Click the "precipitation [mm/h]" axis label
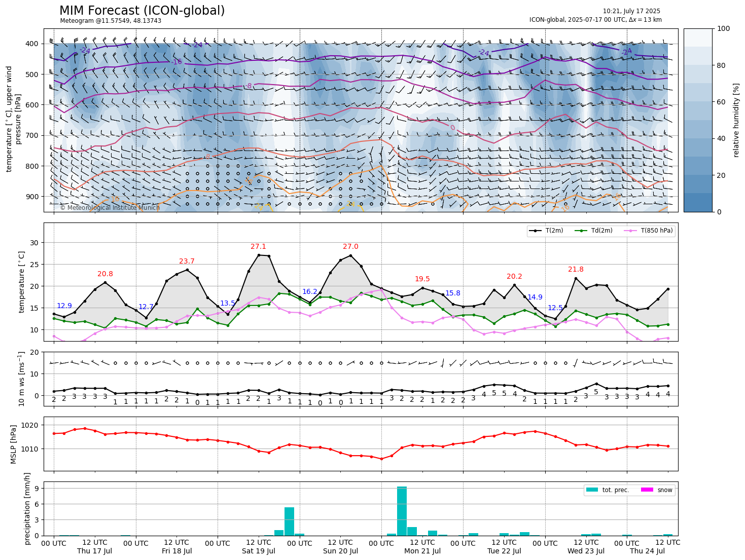 [x=28, y=509]
